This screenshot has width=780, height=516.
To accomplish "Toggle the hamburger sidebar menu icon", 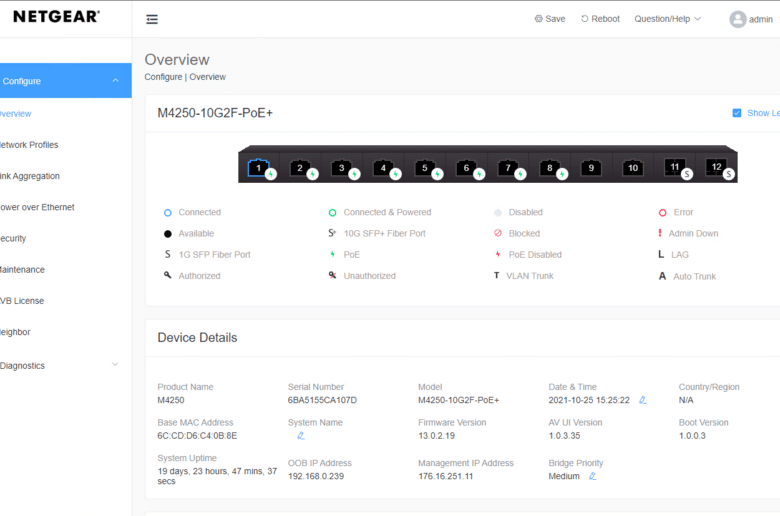I will (152, 19).
